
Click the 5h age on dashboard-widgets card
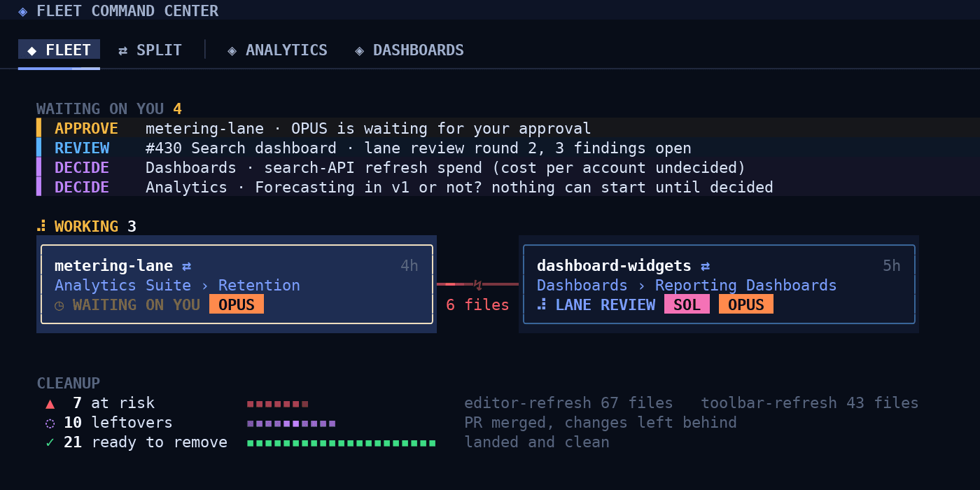click(892, 266)
